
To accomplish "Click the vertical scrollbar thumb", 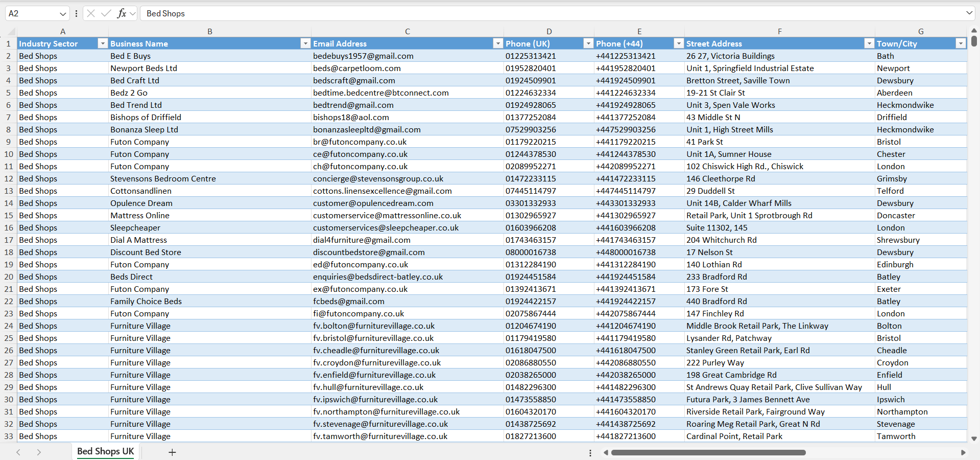I will [974, 41].
